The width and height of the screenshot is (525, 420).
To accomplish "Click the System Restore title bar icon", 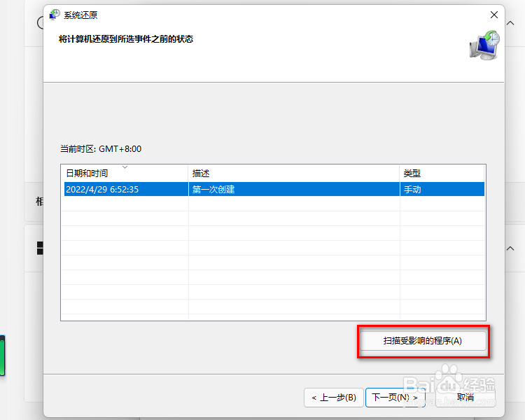I will tap(55, 15).
